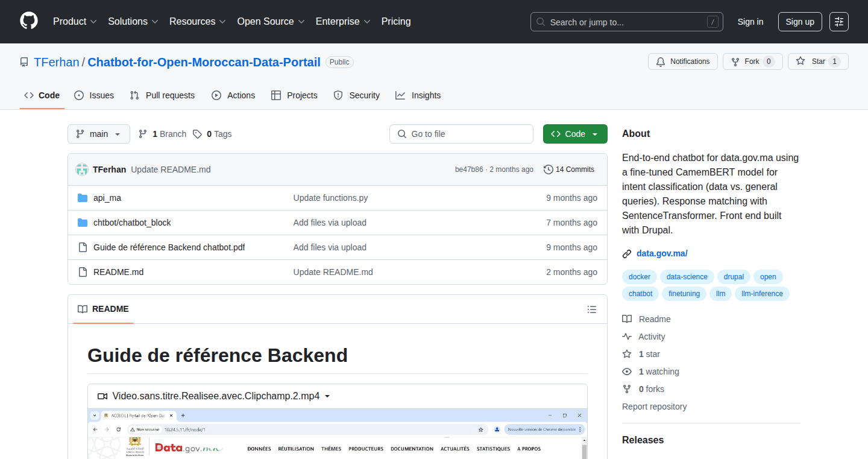Open commit hash be47b86

point(469,169)
